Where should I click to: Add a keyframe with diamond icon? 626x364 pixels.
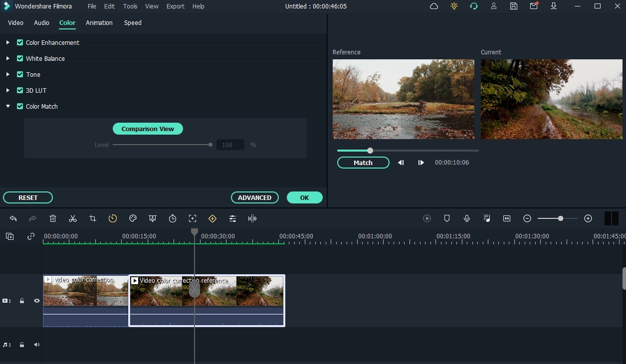pos(212,218)
